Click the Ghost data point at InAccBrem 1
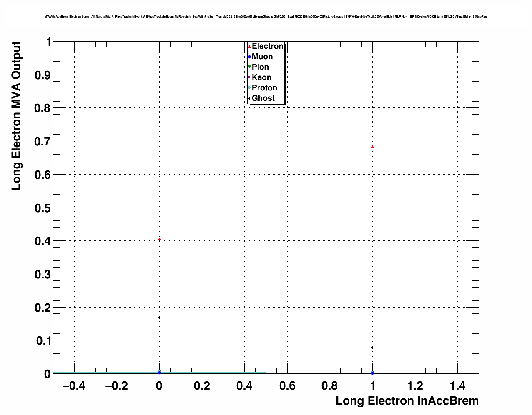The height and width of the screenshot is (415, 532). (x=372, y=347)
